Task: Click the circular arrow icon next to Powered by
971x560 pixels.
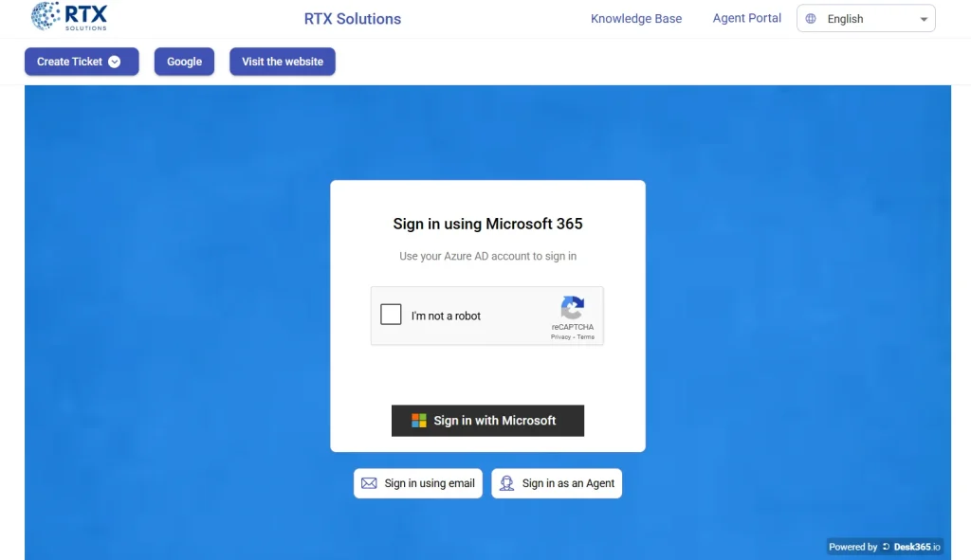Action: pos(886,547)
